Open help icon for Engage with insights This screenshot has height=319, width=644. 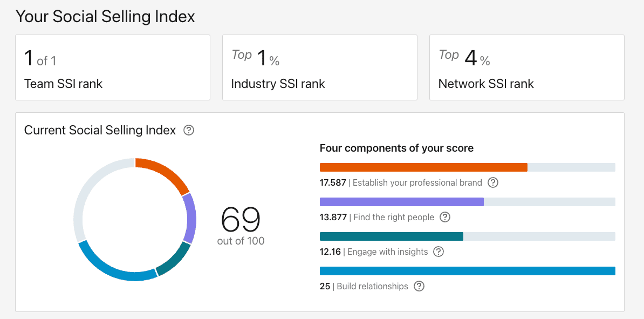(439, 252)
